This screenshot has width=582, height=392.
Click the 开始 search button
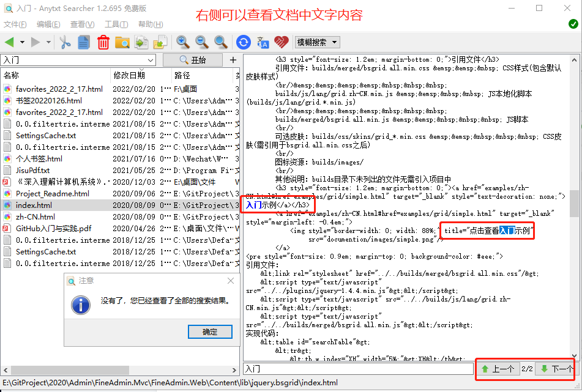point(193,60)
